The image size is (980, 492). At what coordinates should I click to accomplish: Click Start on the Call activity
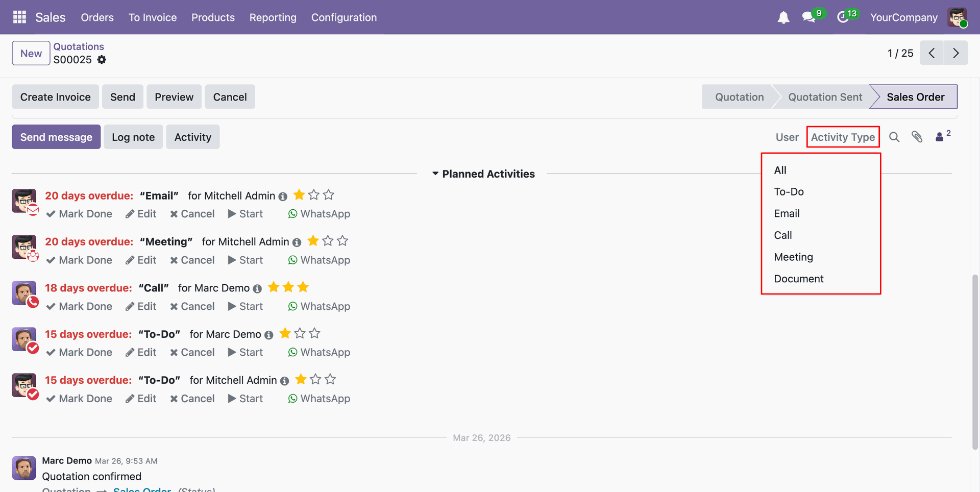click(x=246, y=306)
